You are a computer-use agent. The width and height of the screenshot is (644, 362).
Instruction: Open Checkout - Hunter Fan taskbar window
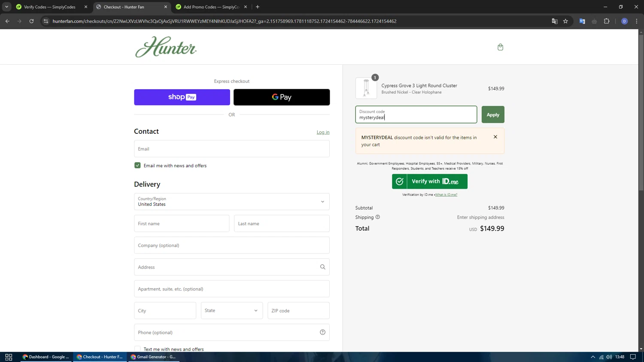coord(100,357)
